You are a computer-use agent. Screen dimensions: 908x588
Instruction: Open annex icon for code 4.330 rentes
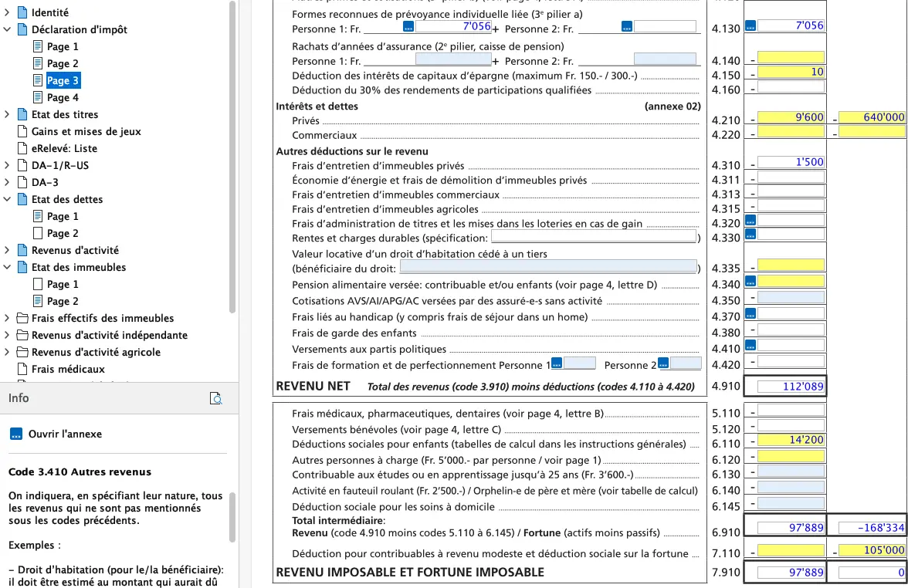(750, 235)
